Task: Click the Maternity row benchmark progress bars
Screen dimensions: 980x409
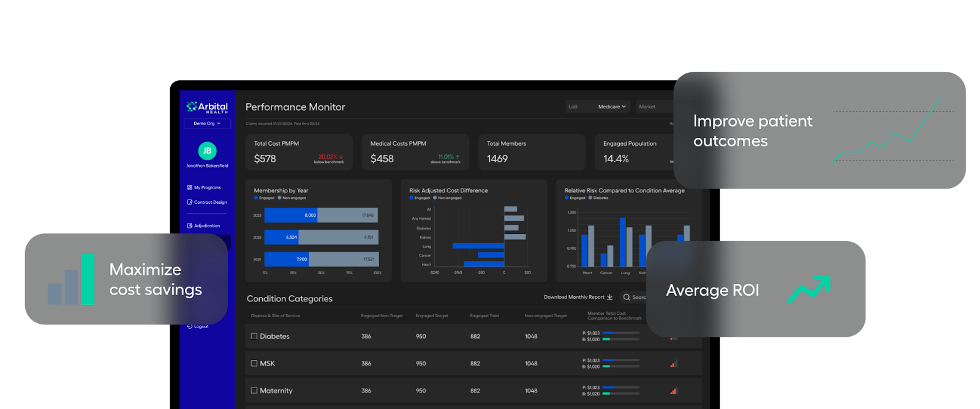Action: coord(621,391)
